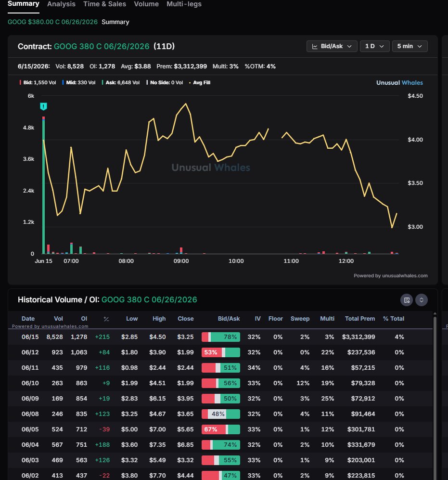Open the 1 D range dropdown
The image size is (448, 480).
point(374,46)
